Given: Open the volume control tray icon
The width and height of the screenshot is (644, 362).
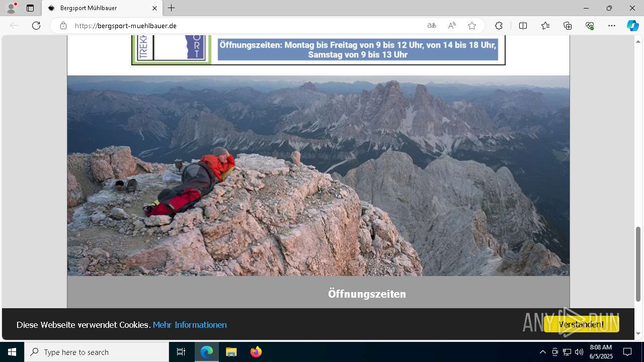Looking at the screenshot, I should tap(579, 352).
